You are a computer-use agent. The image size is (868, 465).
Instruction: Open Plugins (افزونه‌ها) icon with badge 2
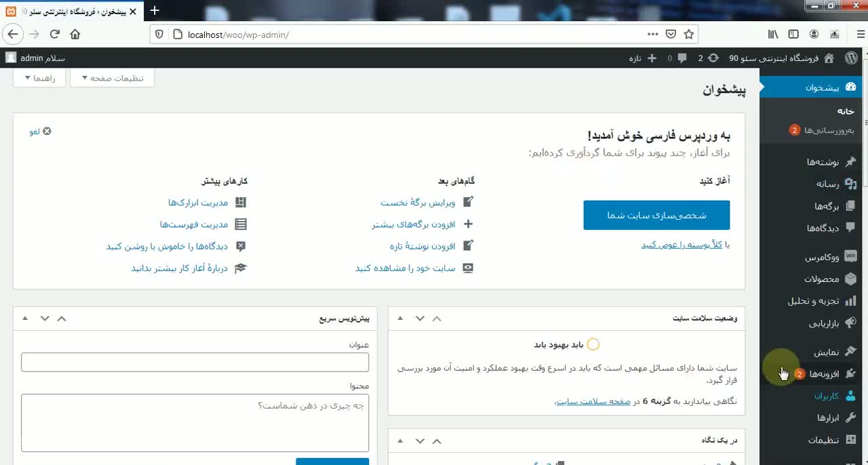[850, 373]
